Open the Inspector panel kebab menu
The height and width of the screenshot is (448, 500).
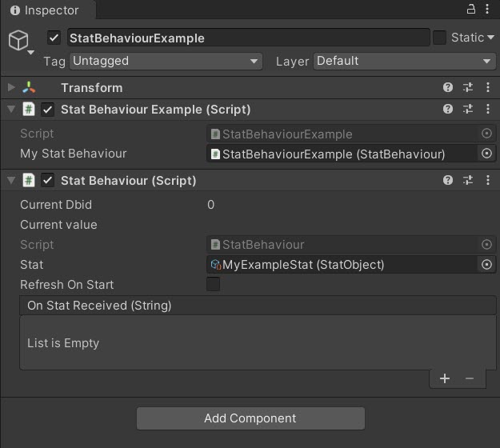488,10
